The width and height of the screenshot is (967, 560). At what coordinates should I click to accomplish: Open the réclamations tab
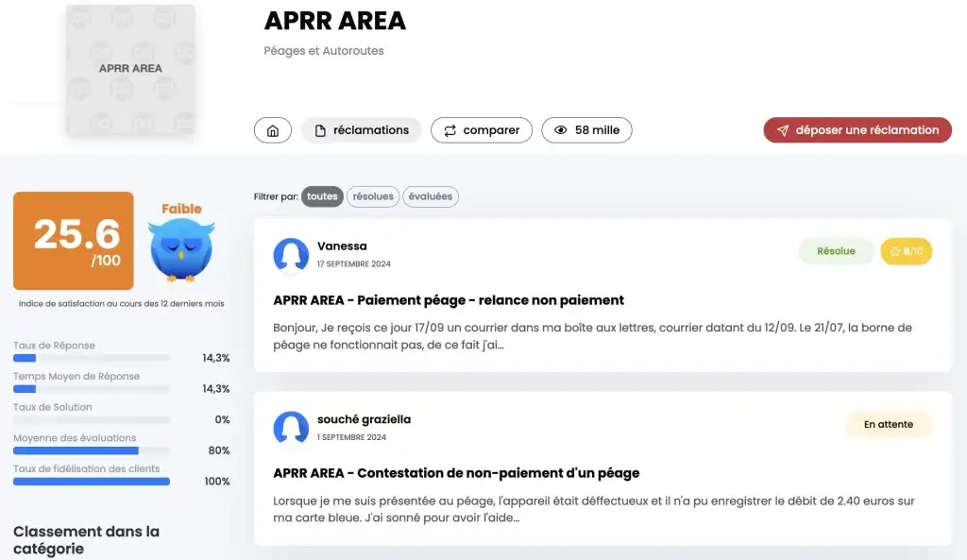(x=362, y=130)
